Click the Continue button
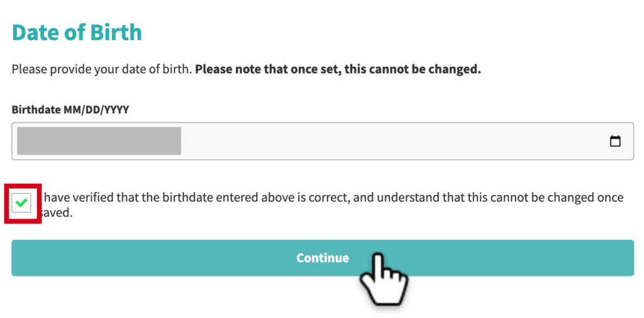 [x=323, y=258]
